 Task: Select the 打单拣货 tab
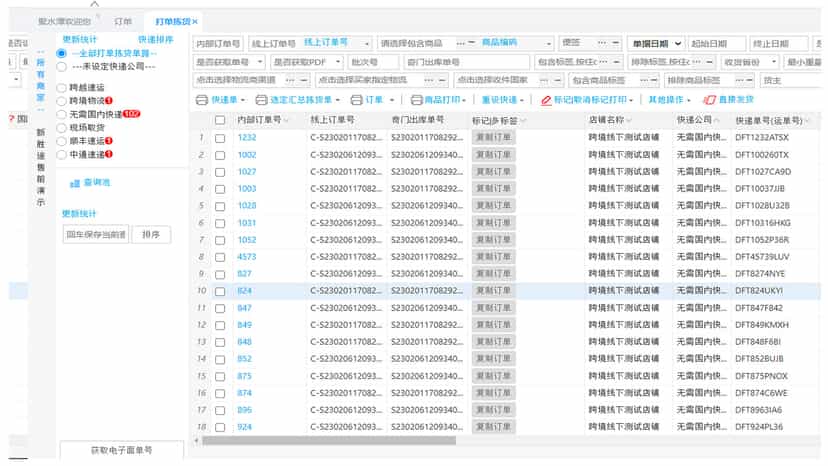pos(172,22)
